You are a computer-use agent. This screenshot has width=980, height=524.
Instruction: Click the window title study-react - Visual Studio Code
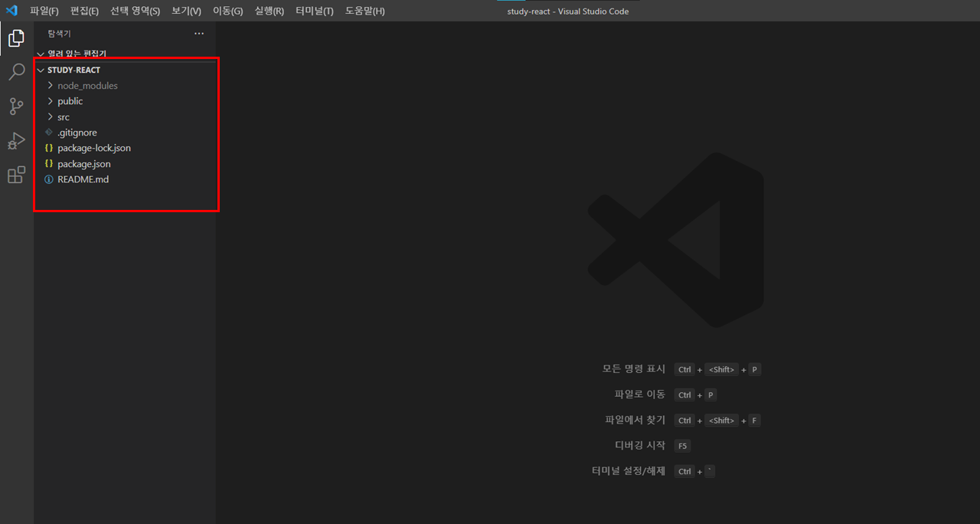[568, 11]
